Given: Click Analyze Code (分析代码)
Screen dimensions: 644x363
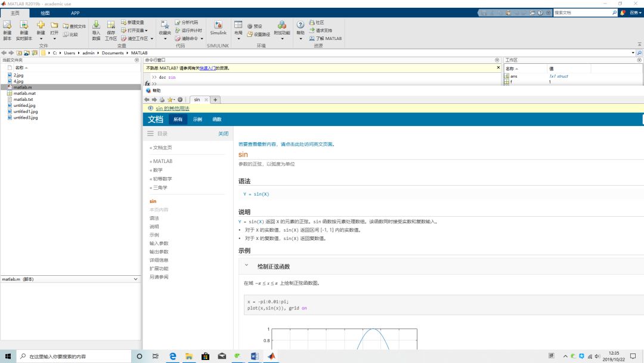Looking at the screenshot, I should (x=187, y=22).
